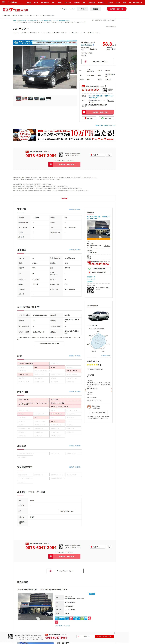Viewport: 145px width, 644px height.
Task: Click カタログで車種情報を詳しく見る button
Action: [50, 344]
